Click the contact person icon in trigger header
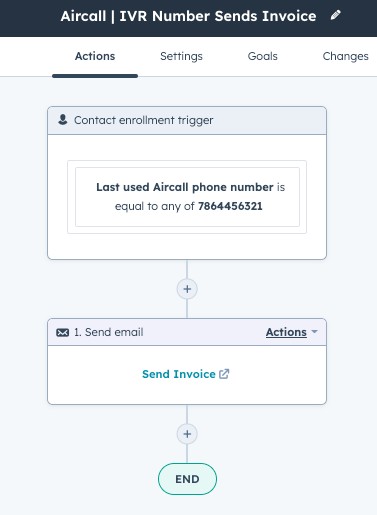Viewport: 377px width, 515px height. (63, 120)
